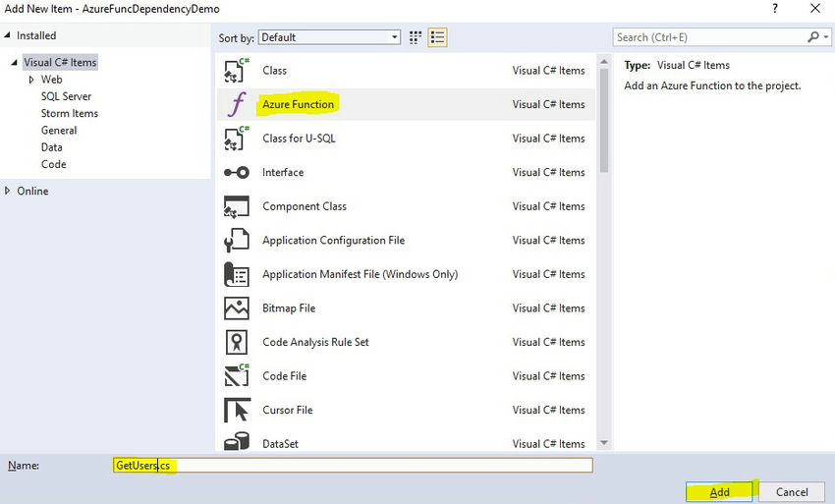Viewport: 835px width, 504px height.
Task: Click the template list scroll up arrow
Action: 604,62
